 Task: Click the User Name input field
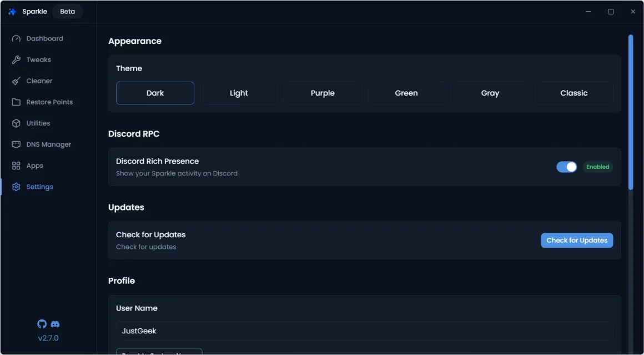tap(364, 331)
